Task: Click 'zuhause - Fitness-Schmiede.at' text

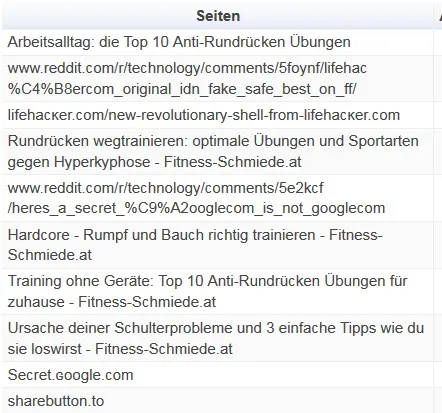Action: (x=112, y=302)
